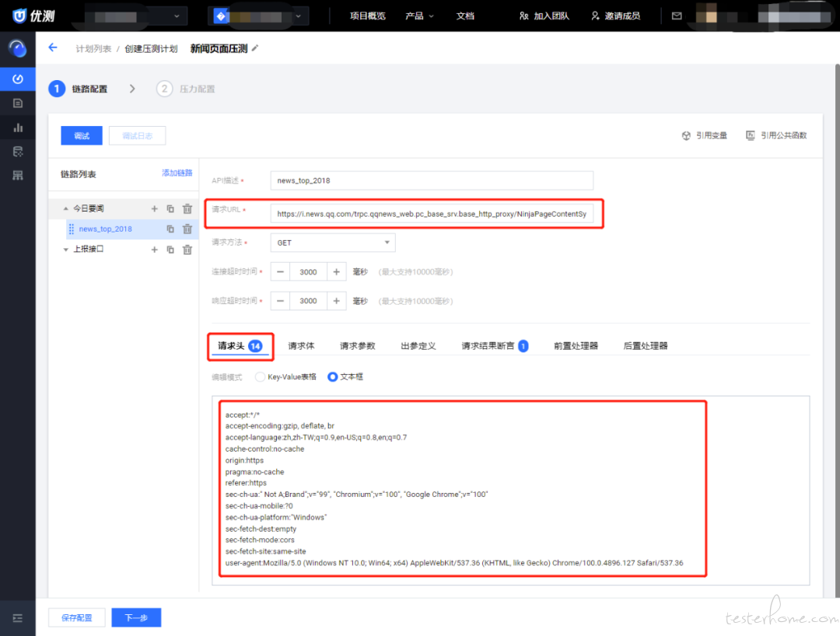Open the 产品 dropdown menu
The height and width of the screenshot is (636, 840).
419,16
